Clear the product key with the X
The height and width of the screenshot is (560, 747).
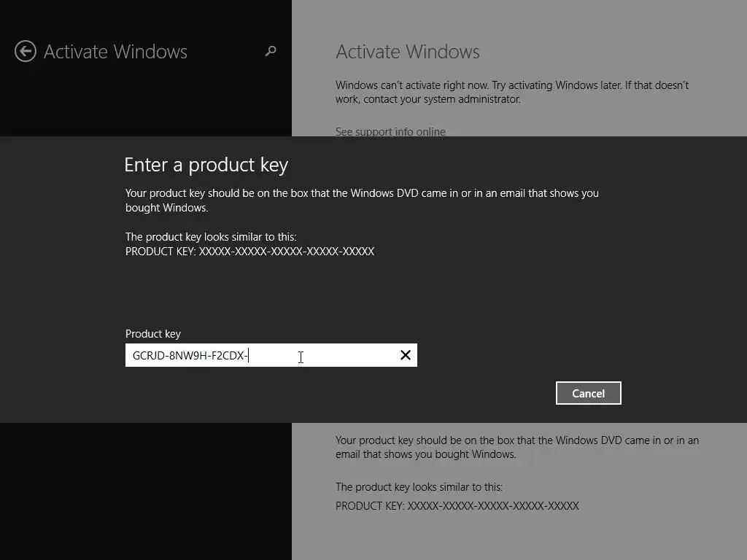point(406,355)
